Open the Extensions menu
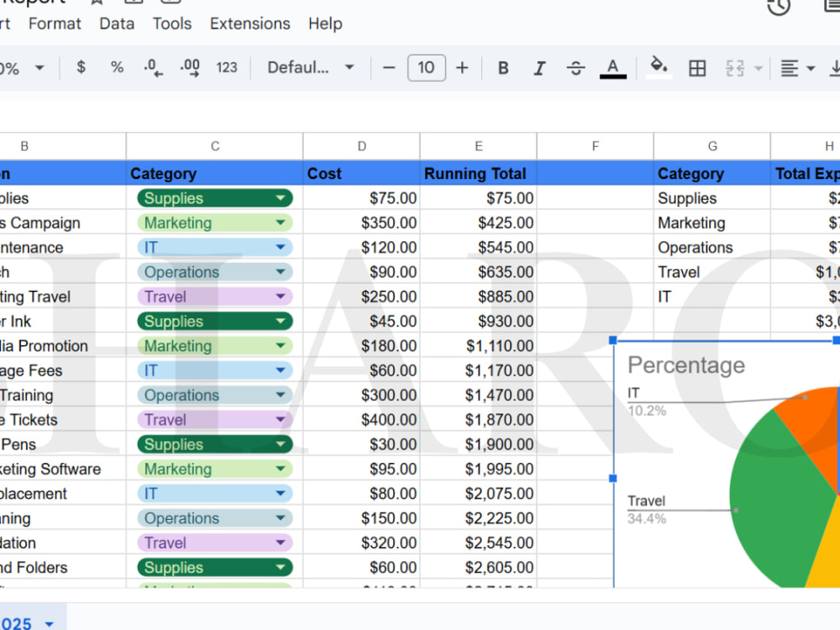Viewport: 840px width, 630px height. pyautogui.click(x=249, y=24)
